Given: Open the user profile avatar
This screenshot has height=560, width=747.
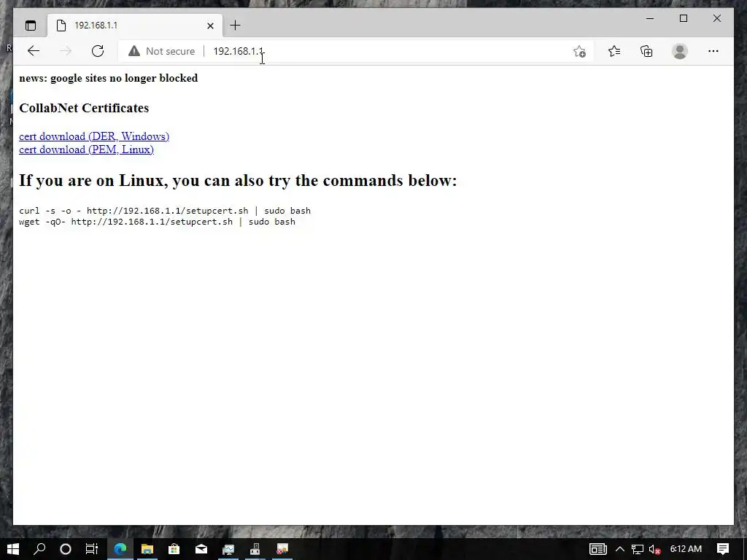Looking at the screenshot, I should coord(680,51).
